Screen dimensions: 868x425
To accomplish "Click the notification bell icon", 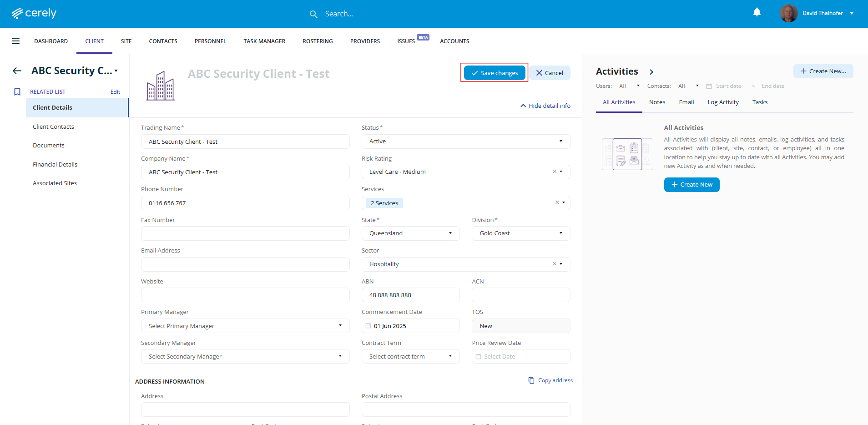I will pyautogui.click(x=757, y=12).
